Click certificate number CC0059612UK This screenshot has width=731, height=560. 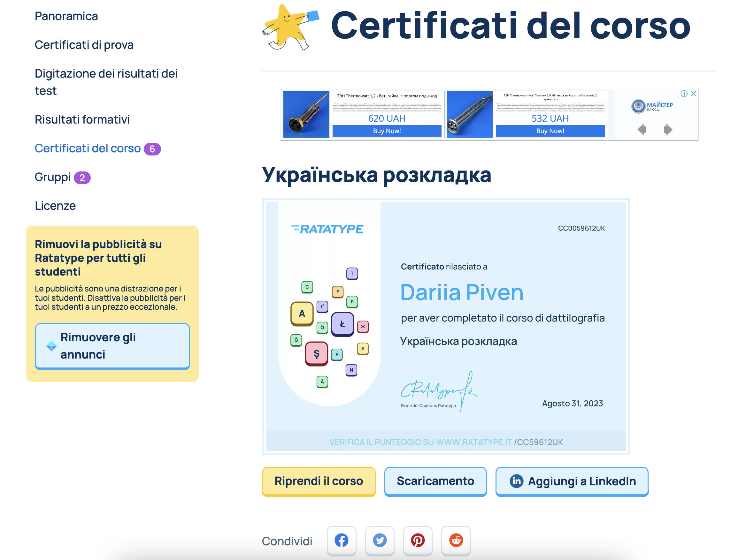[581, 228]
